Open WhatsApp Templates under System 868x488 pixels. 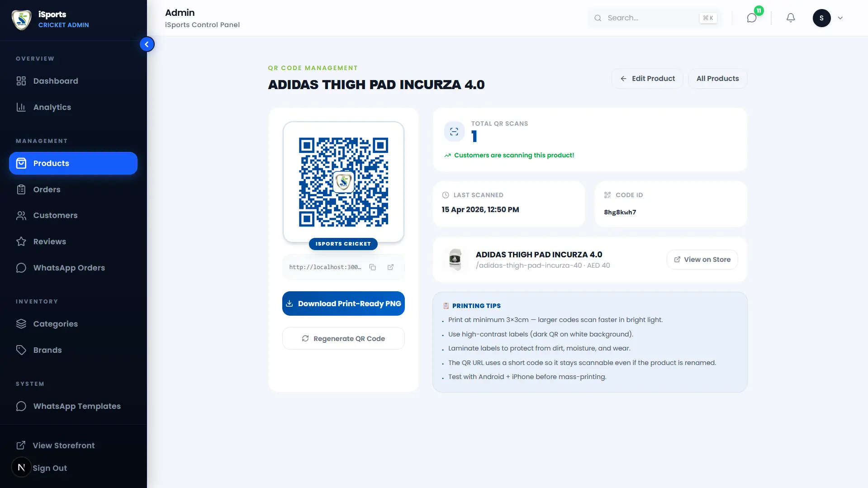(x=73, y=406)
